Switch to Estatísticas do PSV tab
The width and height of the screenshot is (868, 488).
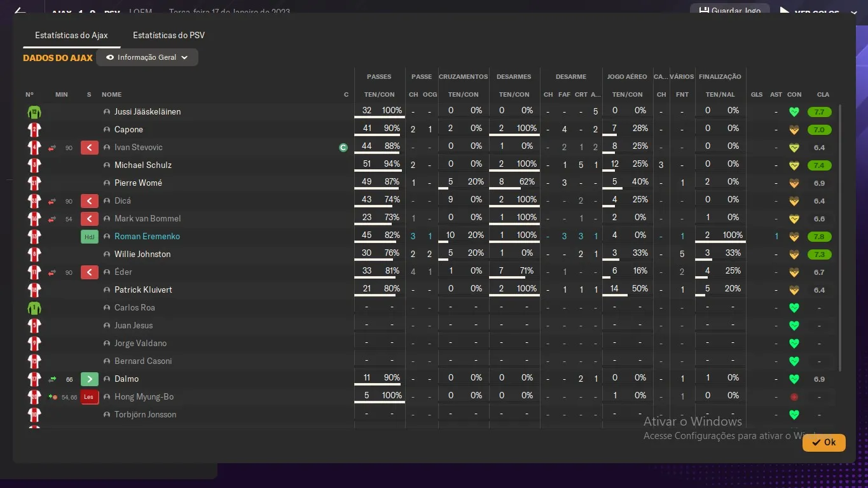(x=169, y=35)
